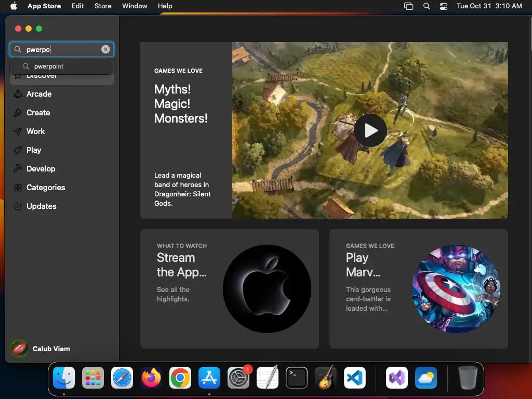Open the Store menu
The width and height of the screenshot is (532, 399).
point(103,6)
